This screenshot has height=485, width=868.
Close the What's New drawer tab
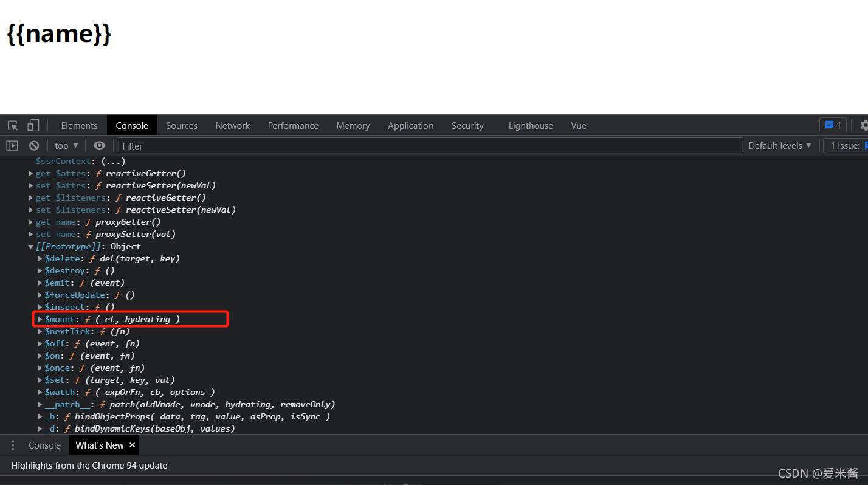(x=132, y=445)
